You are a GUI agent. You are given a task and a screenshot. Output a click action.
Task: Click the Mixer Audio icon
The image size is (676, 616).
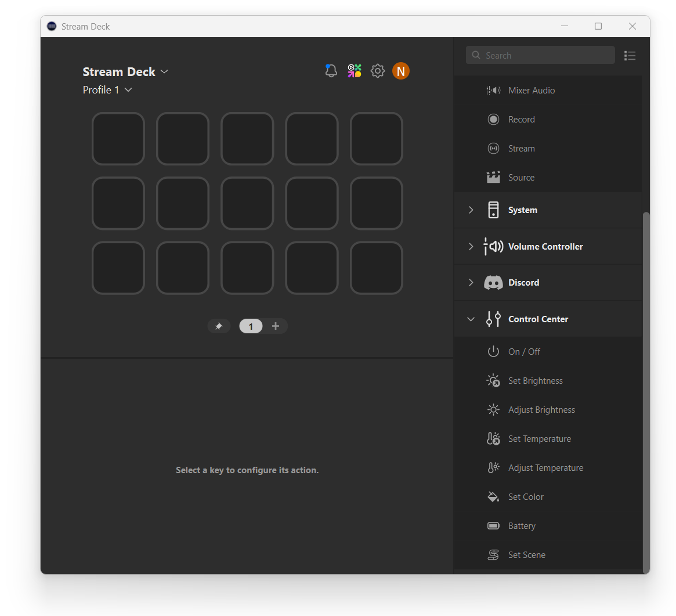493,90
